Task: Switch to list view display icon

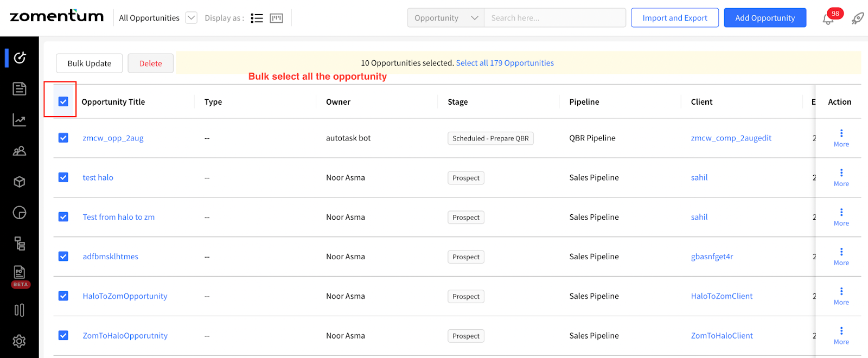Action: point(257,18)
